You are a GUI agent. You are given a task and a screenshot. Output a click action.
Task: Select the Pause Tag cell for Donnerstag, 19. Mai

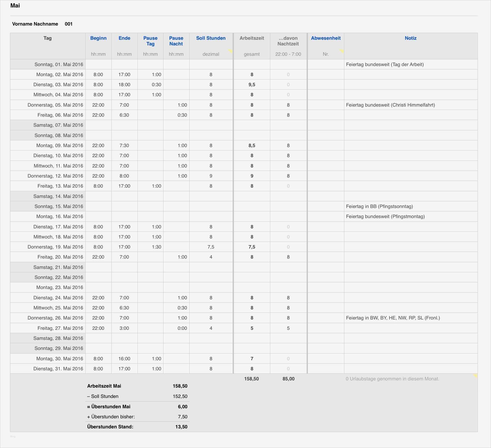pos(150,247)
